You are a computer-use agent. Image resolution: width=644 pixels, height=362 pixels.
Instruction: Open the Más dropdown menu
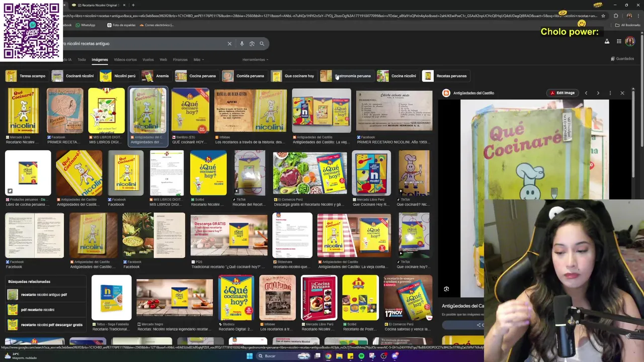199,60
